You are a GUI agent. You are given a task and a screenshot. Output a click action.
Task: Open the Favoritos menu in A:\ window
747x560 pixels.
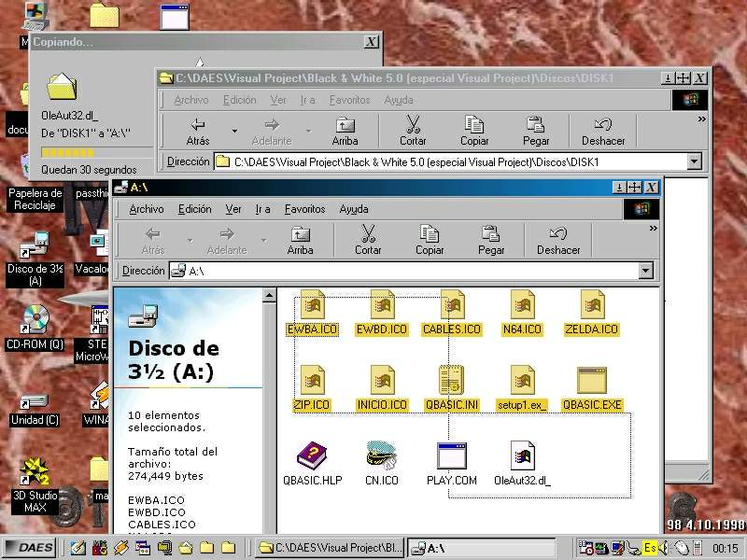(x=305, y=209)
